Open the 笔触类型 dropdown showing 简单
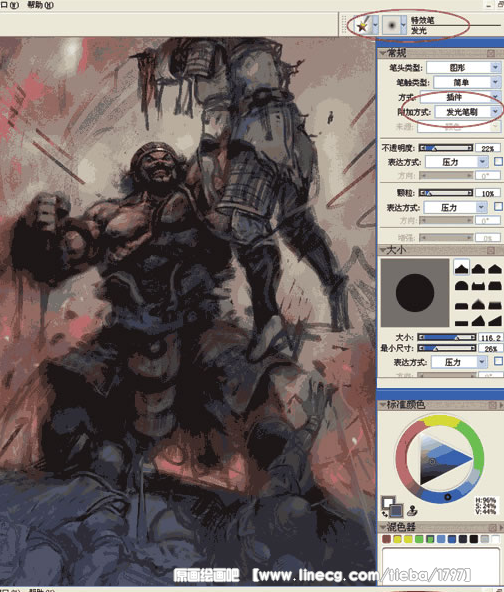The image size is (504, 592). pos(467,82)
